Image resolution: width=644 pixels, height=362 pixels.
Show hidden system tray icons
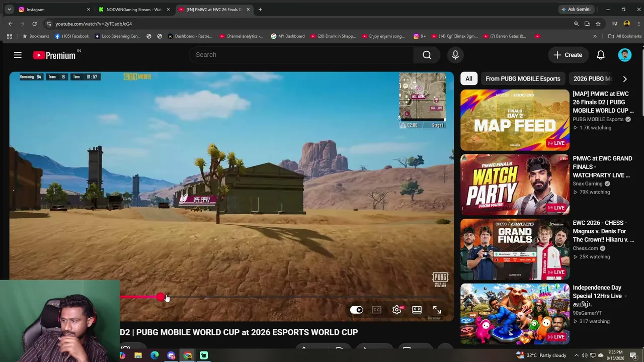576,355
